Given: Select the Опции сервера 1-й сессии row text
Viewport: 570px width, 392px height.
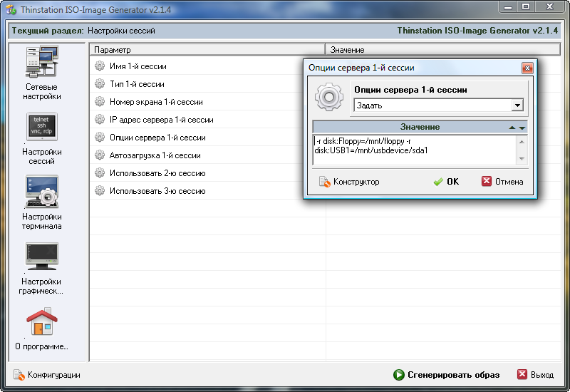Looking at the screenshot, I should point(157,138).
